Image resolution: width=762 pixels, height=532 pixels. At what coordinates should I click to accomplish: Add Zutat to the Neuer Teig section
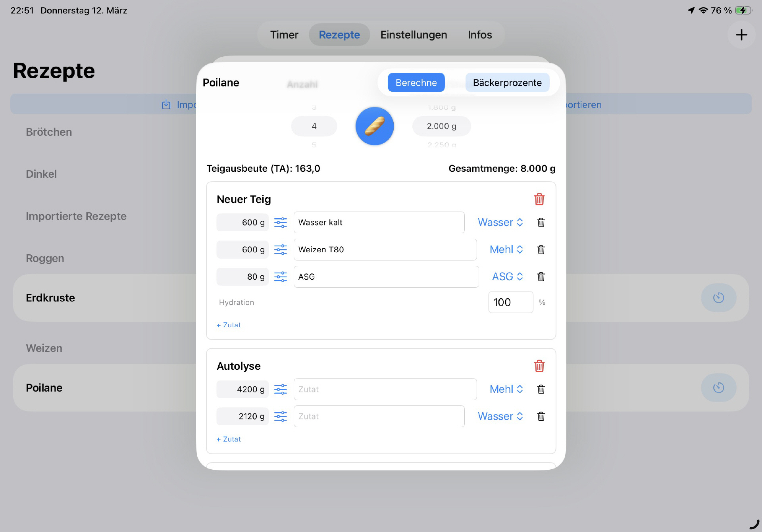pos(229,325)
